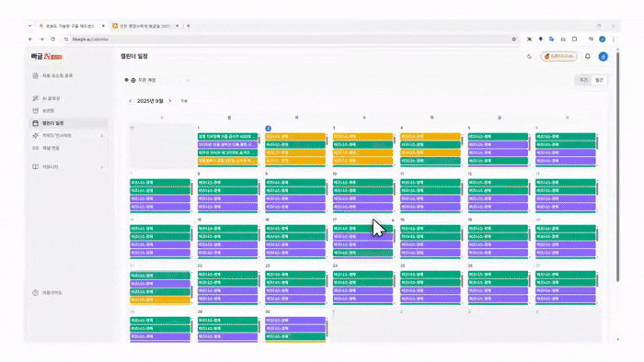Reload the page with refresh icon
The height and width of the screenshot is (362, 644).
[x=53, y=39]
